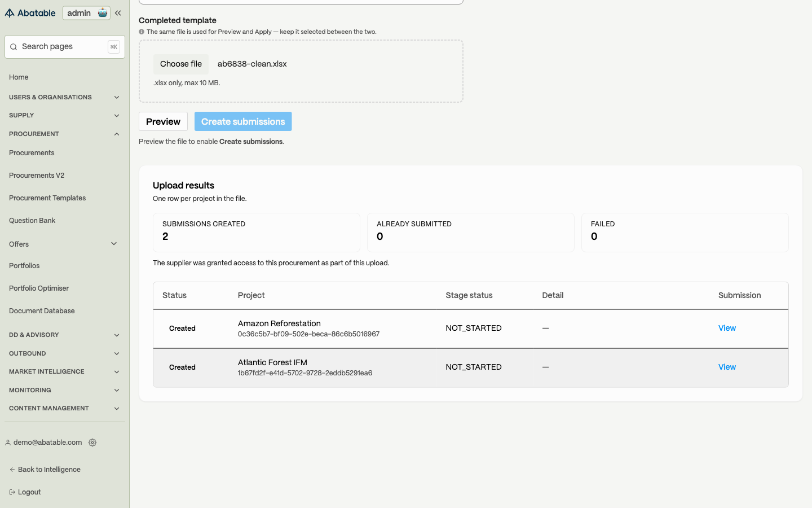Click the Status column header
The width and height of the screenshot is (812, 508).
click(x=174, y=295)
